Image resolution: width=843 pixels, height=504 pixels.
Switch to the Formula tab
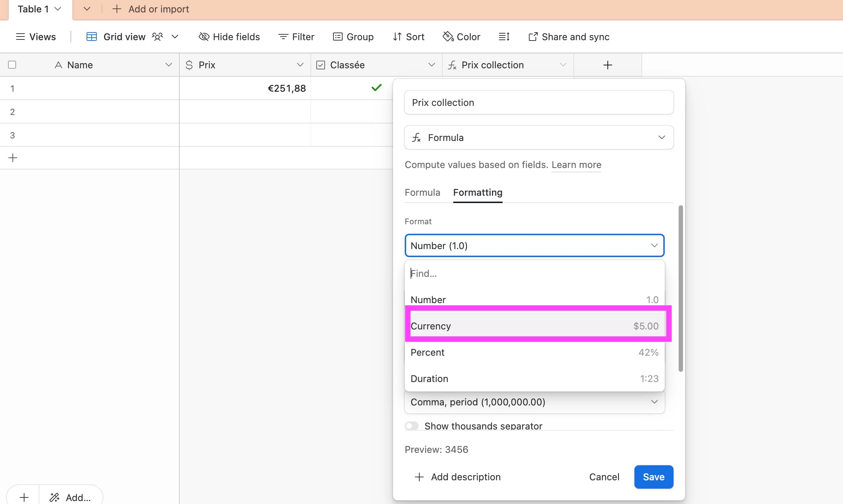pos(422,192)
